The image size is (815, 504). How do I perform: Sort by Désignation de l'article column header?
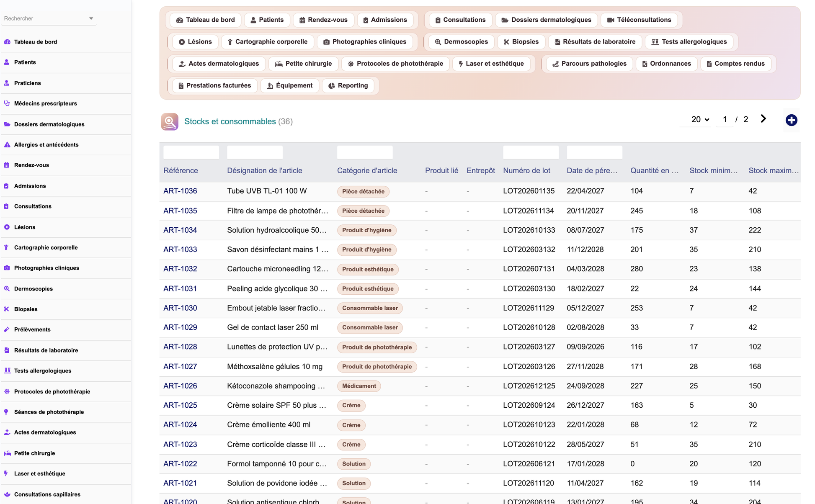tap(265, 170)
